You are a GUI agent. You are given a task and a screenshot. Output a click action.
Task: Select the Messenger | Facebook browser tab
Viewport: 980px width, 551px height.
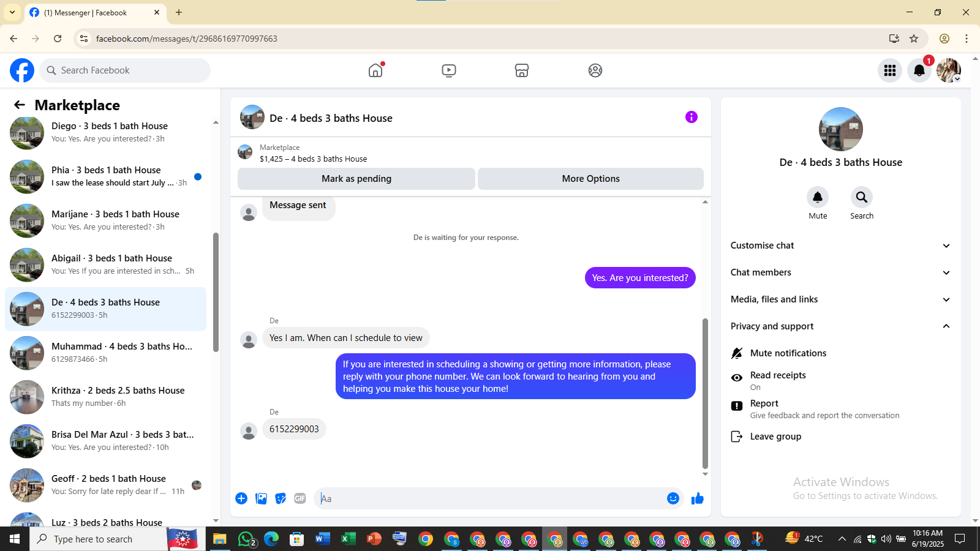pos(95,12)
